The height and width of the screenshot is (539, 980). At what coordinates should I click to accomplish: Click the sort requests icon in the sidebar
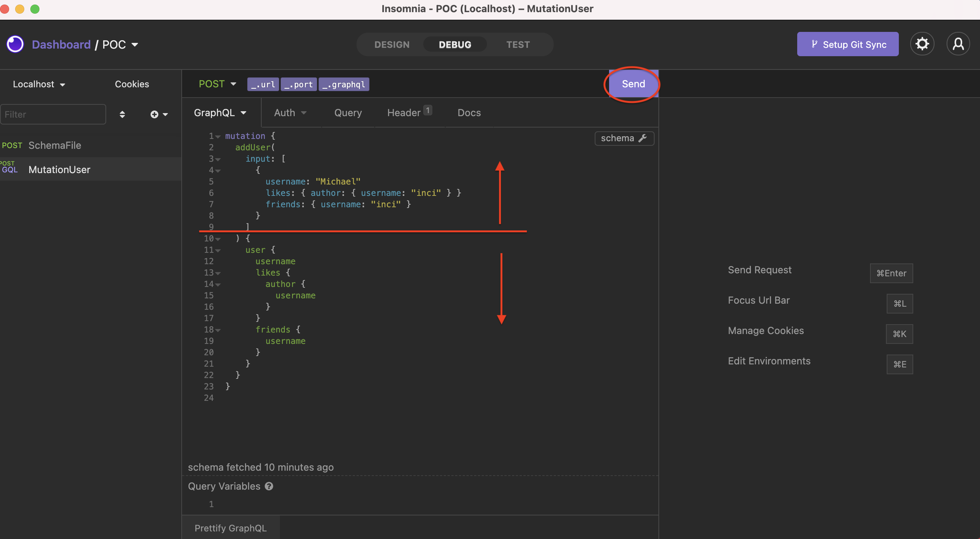[x=122, y=114]
